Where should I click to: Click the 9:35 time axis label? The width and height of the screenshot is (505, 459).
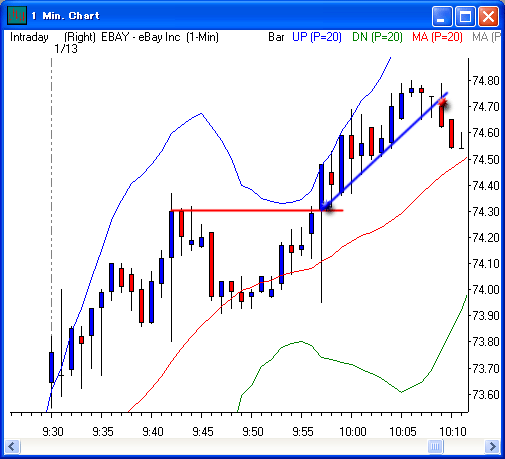click(103, 432)
